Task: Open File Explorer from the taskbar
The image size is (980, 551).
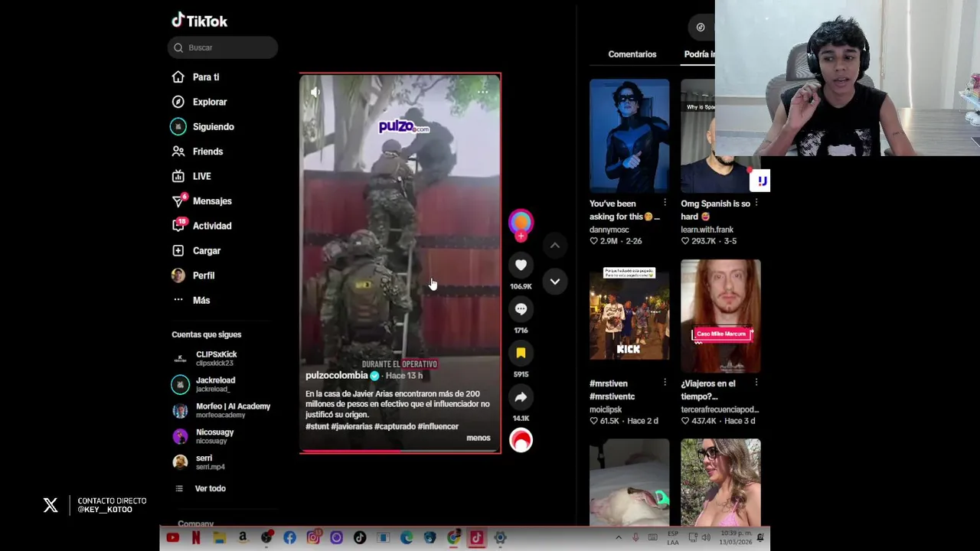Action: (x=220, y=538)
